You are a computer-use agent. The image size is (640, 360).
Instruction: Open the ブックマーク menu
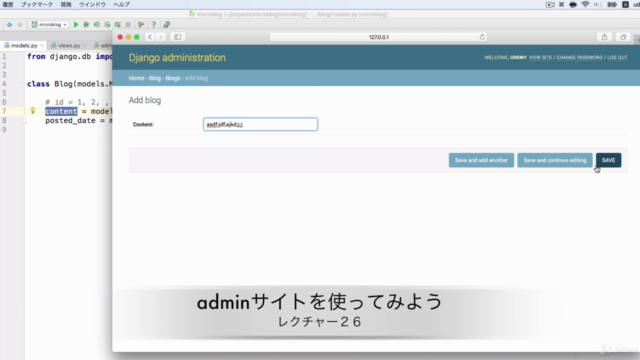(37, 4)
